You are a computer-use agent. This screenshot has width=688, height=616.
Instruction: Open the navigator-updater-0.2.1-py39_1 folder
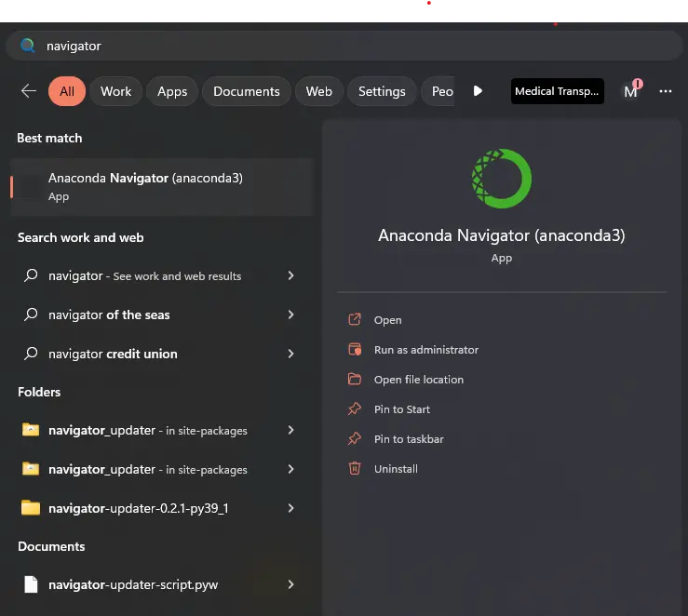tap(138, 509)
